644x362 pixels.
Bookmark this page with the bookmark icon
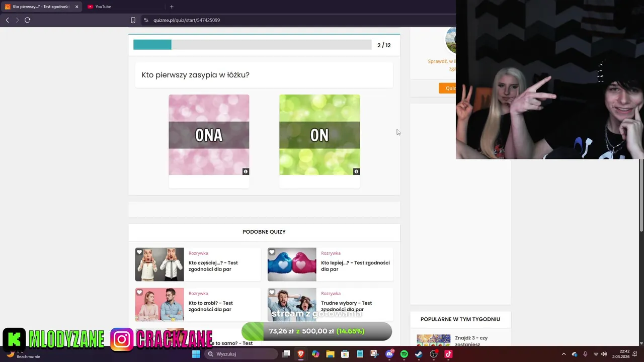[x=133, y=20]
